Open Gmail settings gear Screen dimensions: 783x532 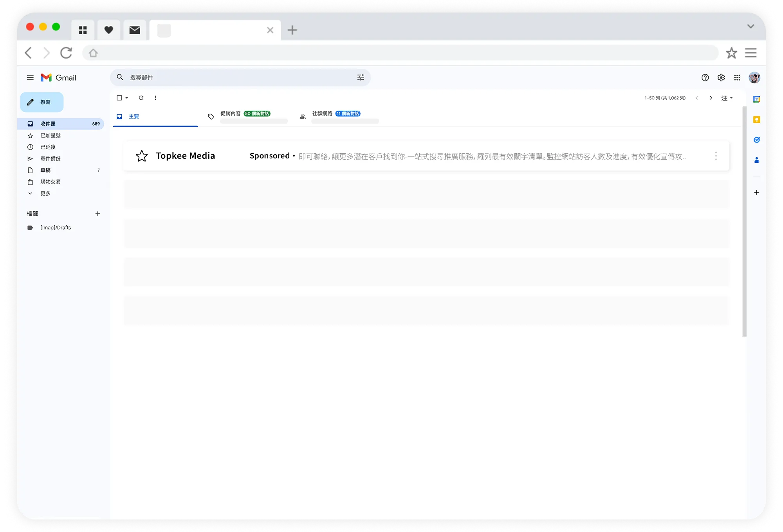tap(721, 77)
